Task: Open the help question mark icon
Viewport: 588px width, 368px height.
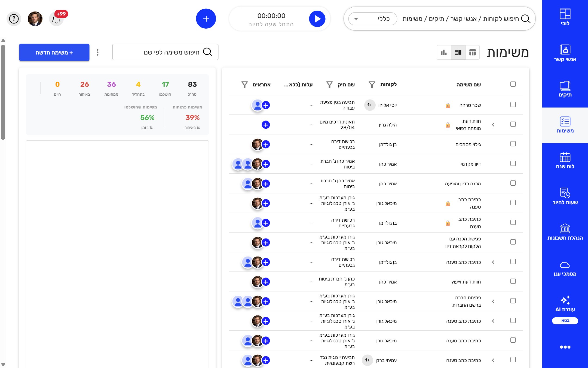Action: pos(14,19)
